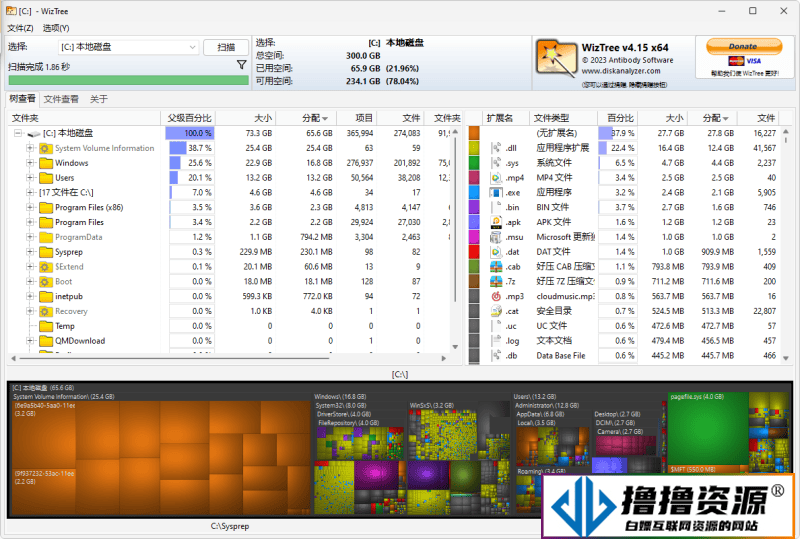Click the .exe file type icon
The width and height of the screenshot is (800, 539).
coord(496,192)
